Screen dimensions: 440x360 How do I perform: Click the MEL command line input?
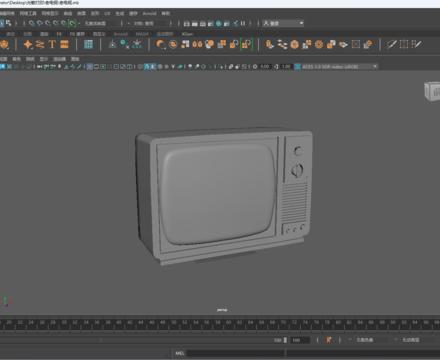236,353
